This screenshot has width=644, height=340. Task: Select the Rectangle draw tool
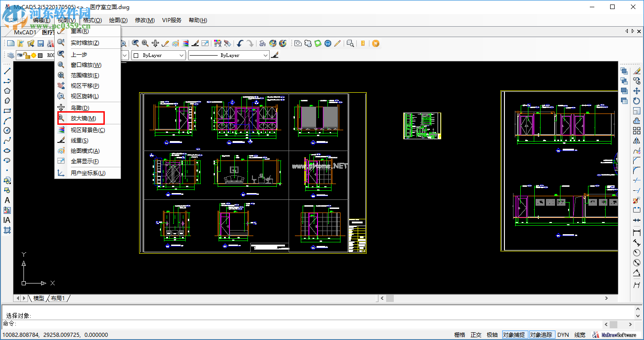pyautogui.click(x=7, y=110)
